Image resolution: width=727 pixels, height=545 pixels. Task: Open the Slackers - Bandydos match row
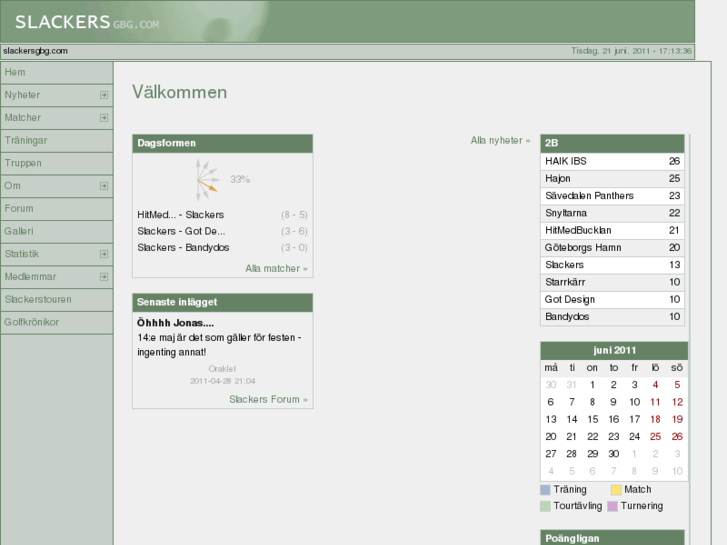pos(223,248)
